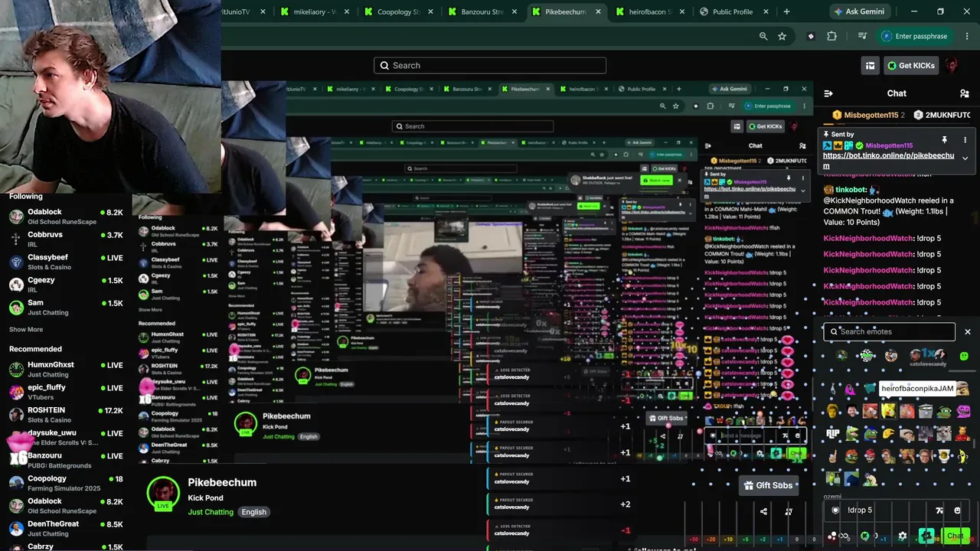Click the Gift Subs button
The width and height of the screenshot is (980, 551).
coord(769,485)
